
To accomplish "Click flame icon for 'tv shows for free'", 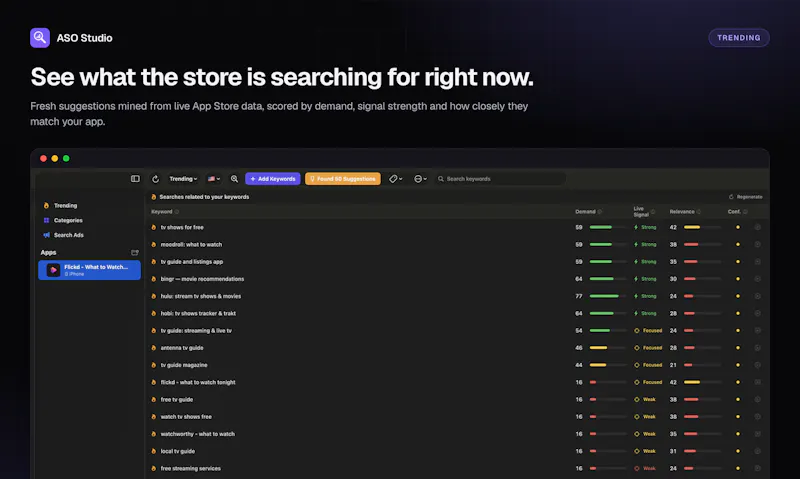I will click(x=154, y=228).
